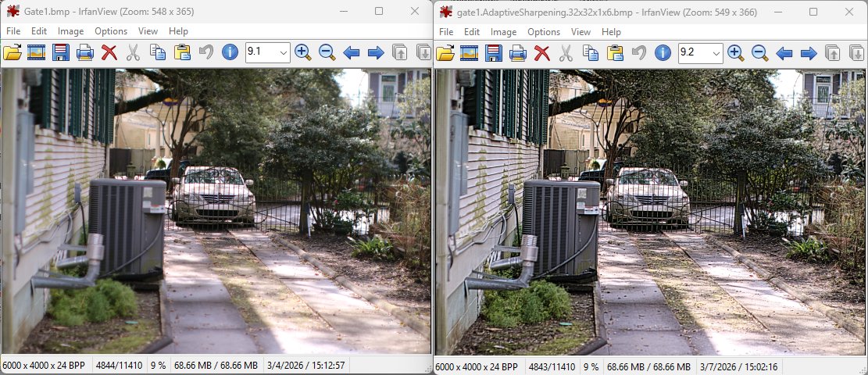Click 9 % zoom status in Gate1.bmp window

coord(159,366)
